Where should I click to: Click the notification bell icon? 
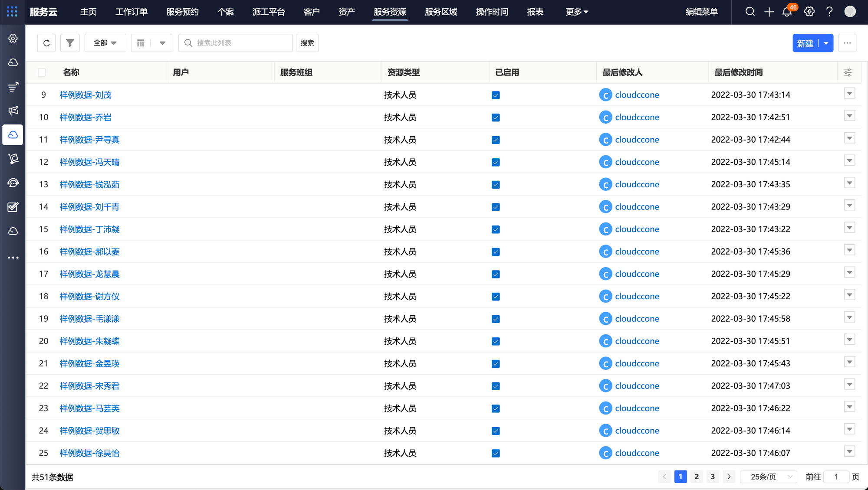tap(787, 12)
